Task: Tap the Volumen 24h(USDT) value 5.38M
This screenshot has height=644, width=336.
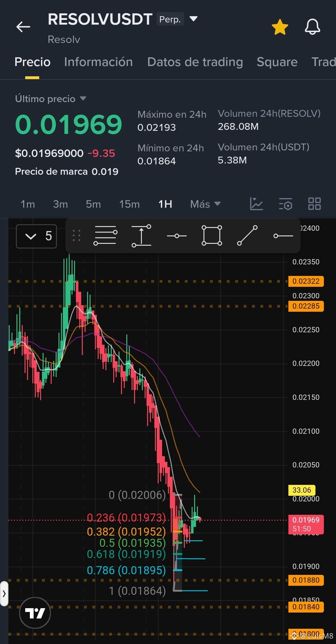Action: click(x=232, y=160)
